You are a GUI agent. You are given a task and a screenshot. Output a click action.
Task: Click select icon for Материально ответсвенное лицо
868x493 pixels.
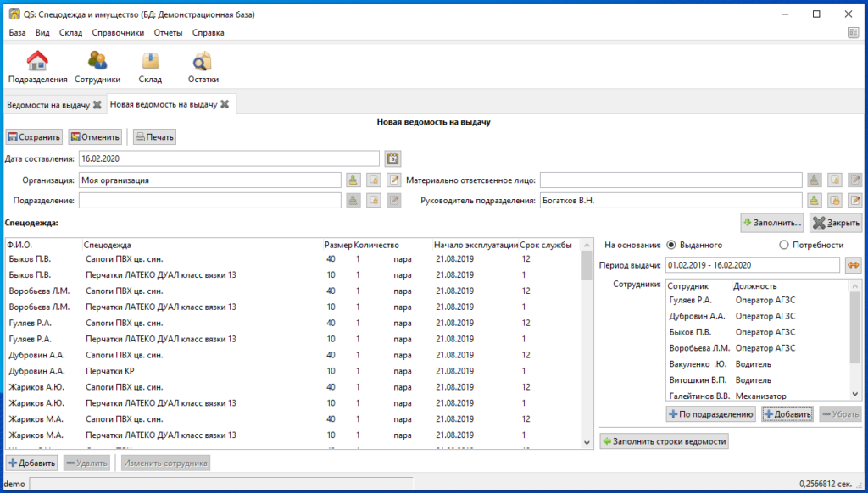(x=814, y=180)
